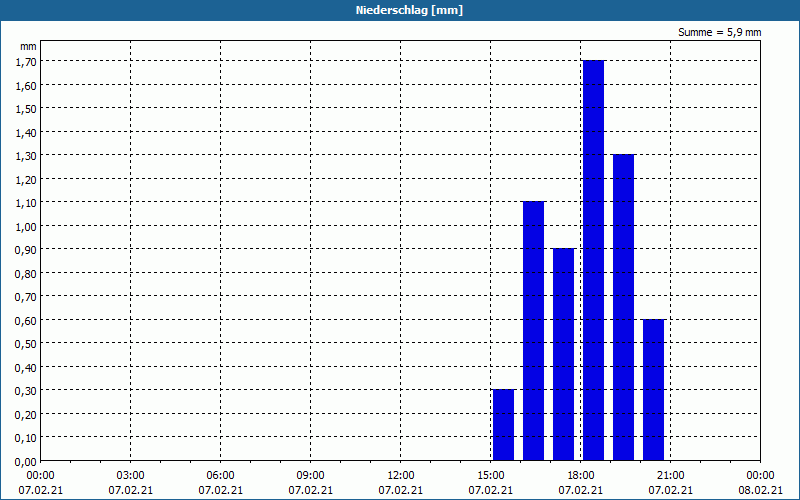The image size is (800, 500).
Task: Click the 0,00 y-axis label
Action: pyautogui.click(x=26, y=462)
